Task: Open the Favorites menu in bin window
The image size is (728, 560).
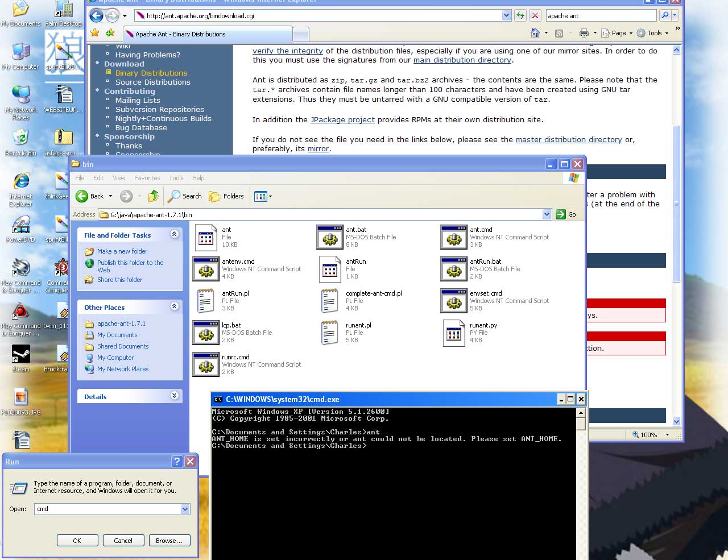Action: coord(147,178)
